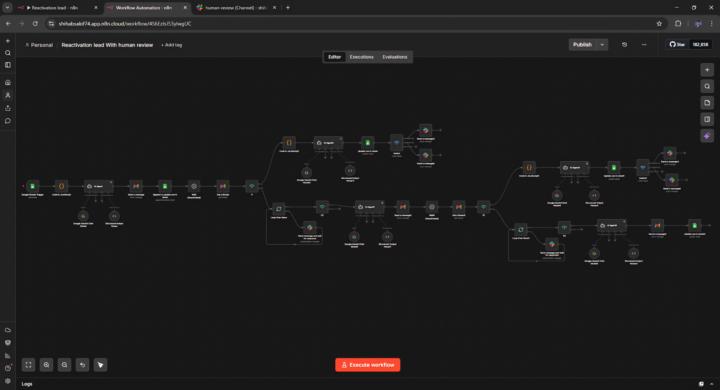This screenshot has width=720, height=390.
Task: Click the browser address bar
Action: tap(354, 23)
